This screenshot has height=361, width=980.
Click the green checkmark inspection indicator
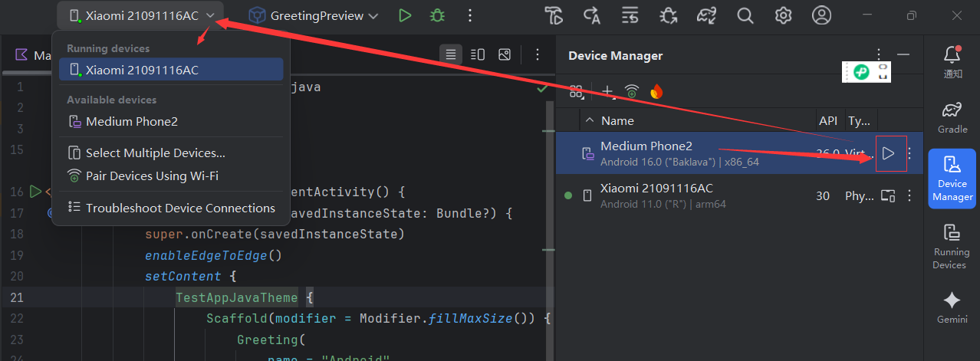[542, 89]
